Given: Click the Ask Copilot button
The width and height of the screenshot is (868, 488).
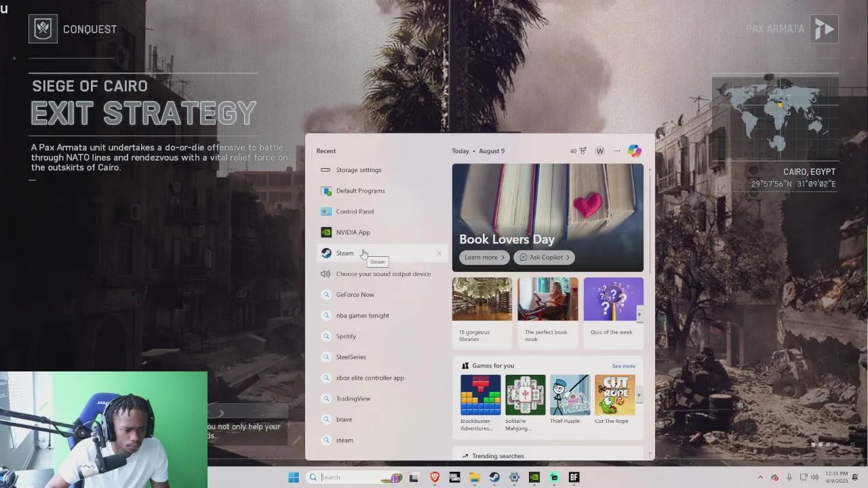Looking at the screenshot, I should coord(545,258).
